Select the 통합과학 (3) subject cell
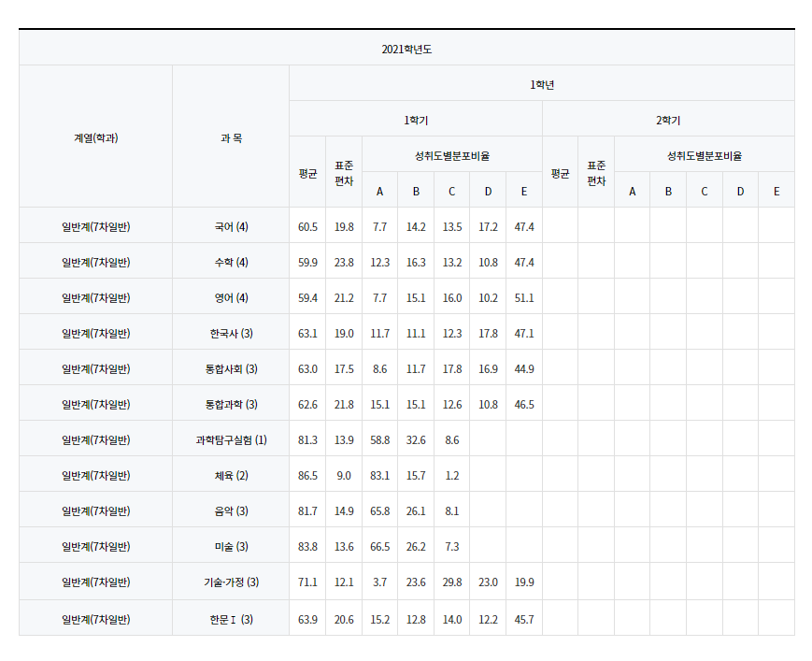This screenshot has width=812, height=661. coord(231,404)
